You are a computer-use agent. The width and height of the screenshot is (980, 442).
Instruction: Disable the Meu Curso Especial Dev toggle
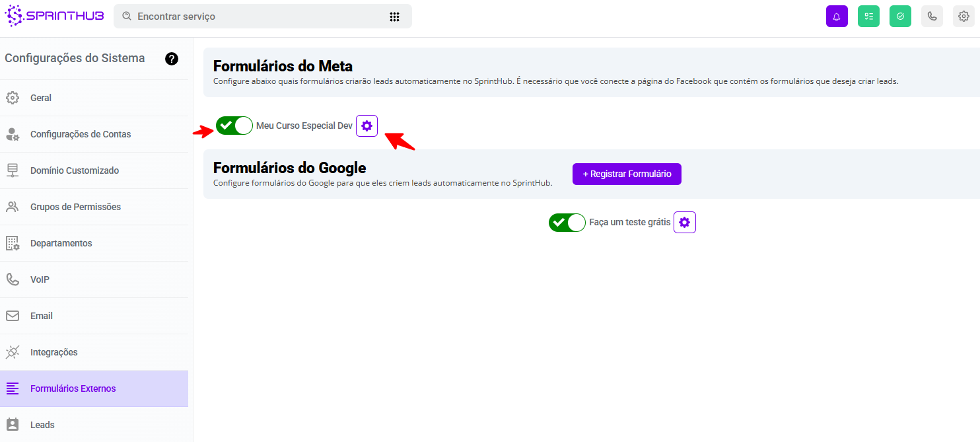[234, 126]
